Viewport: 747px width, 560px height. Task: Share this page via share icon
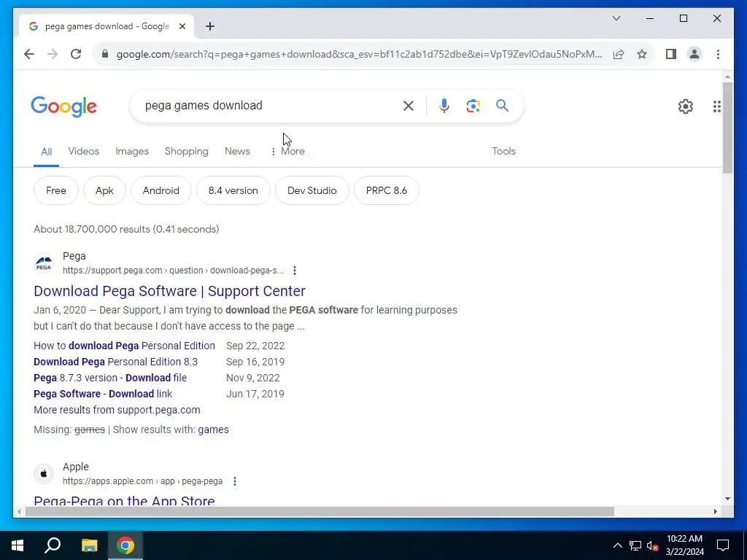(619, 54)
